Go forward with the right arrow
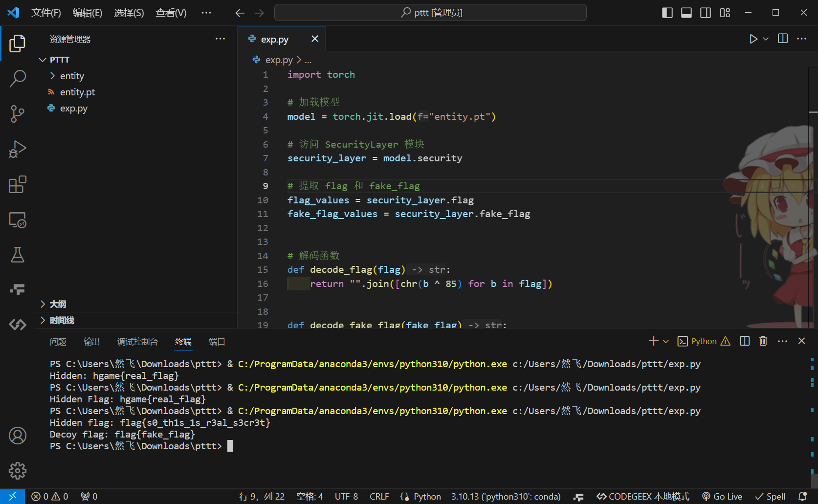Viewport: 818px width, 504px height. (259, 13)
